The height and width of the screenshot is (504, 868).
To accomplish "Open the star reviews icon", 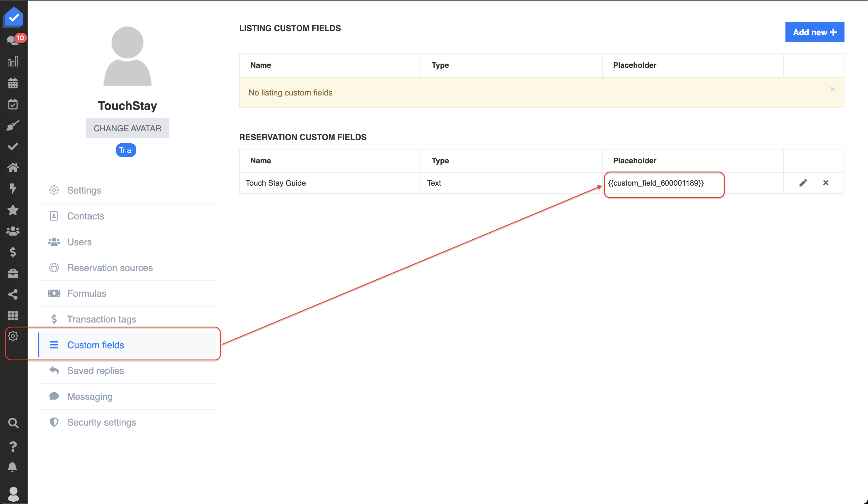I will (x=13, y=210).
